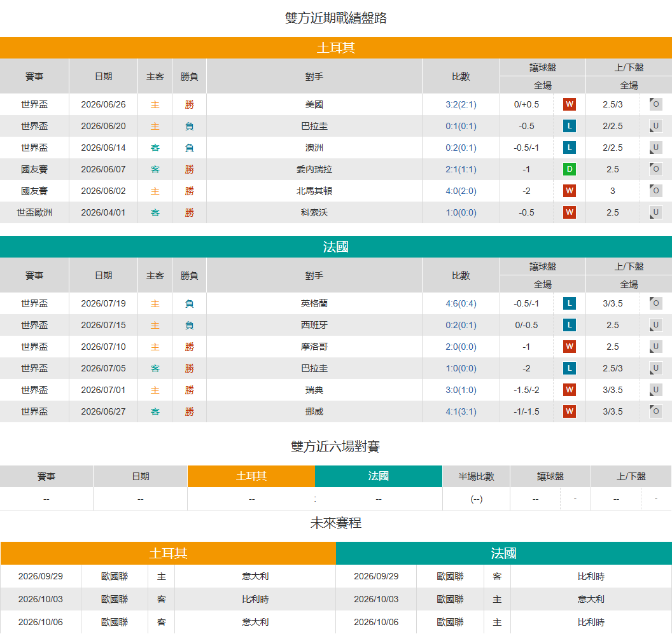This screenshot has width=672, height=634.
Task: Click the 4:6(0:4) score link
Action: (x=461, y=304)
